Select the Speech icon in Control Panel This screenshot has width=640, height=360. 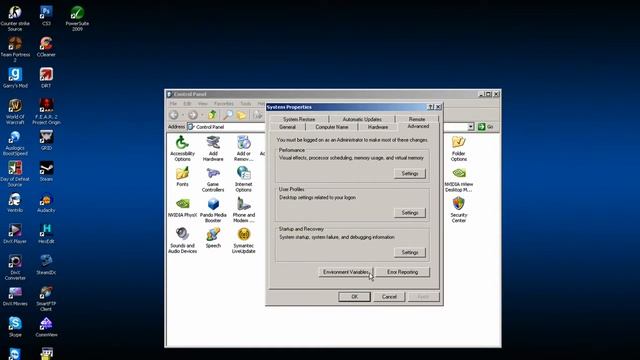point(213,238)
